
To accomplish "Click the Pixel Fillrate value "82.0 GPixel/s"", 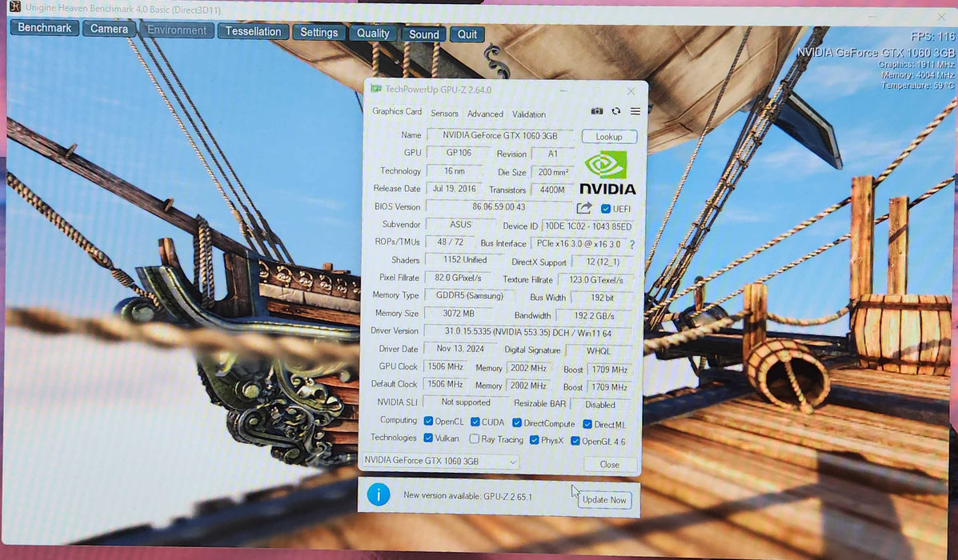I will click(459, 278).
